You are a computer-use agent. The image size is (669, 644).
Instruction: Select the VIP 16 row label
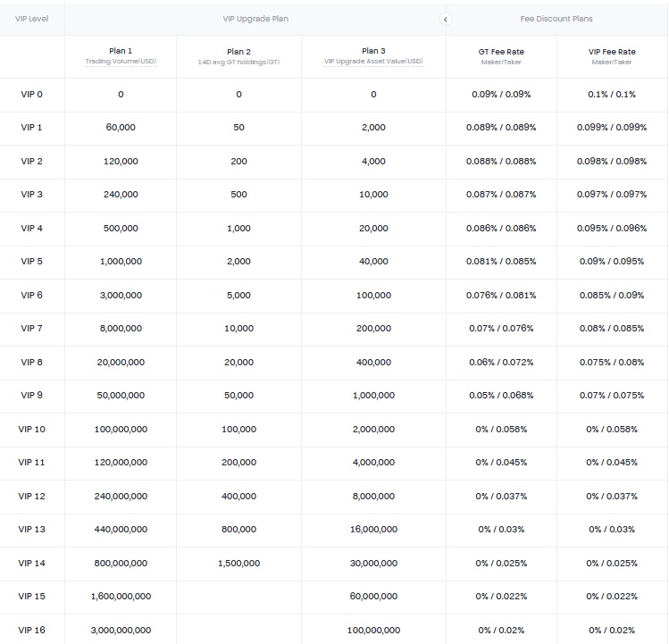[x=32, y=631]
